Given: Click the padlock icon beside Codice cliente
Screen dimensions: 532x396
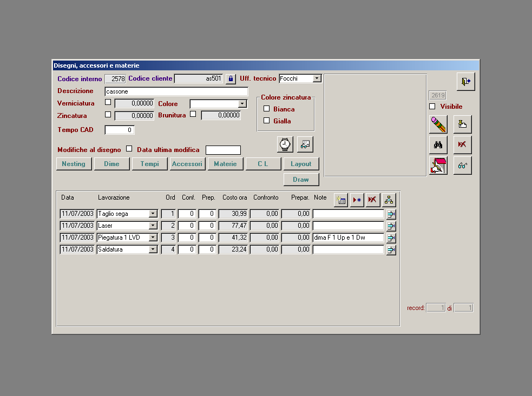Looking at the screenshot, I should pyautogui.click(x=231, y=79).
